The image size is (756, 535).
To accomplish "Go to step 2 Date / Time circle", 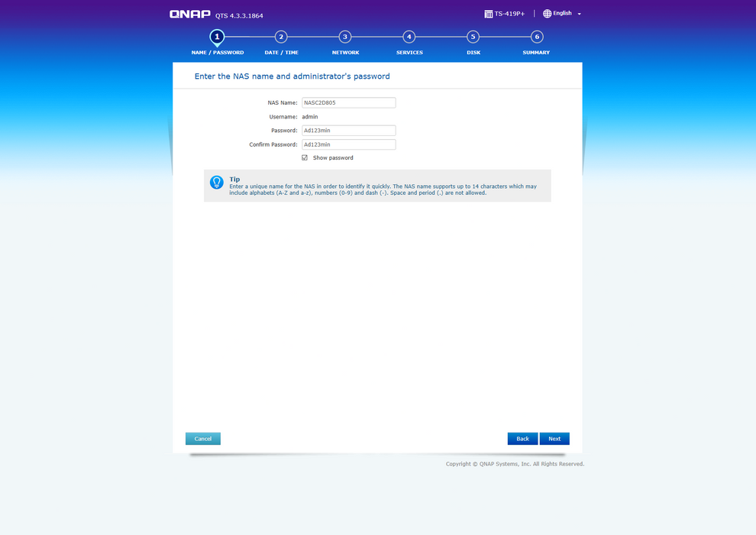I will point(281,37).
